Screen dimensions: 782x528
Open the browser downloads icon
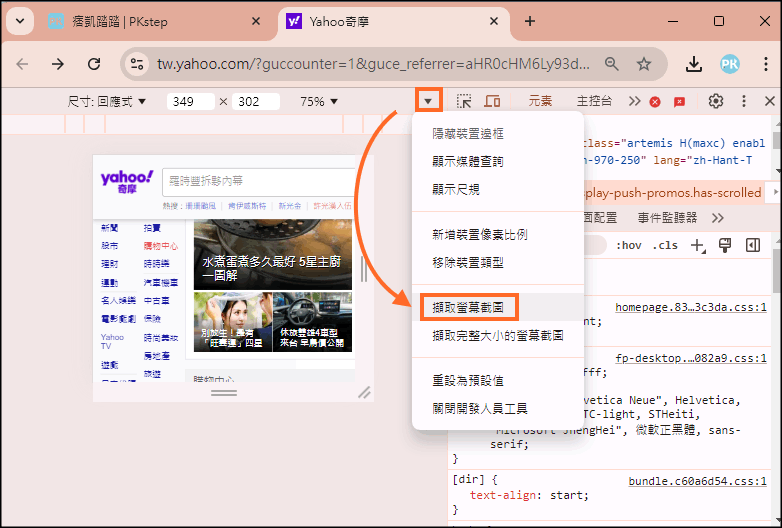[694, 64]
